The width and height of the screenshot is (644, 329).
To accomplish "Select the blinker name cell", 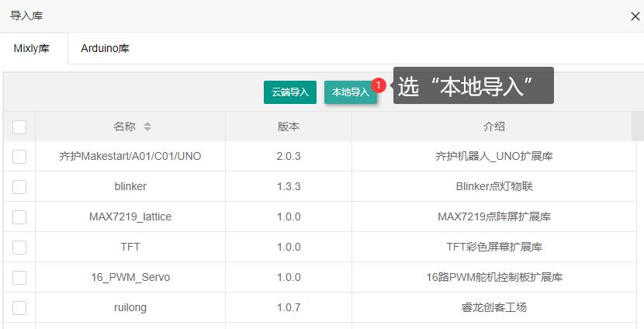I will [x=130, y=186].
